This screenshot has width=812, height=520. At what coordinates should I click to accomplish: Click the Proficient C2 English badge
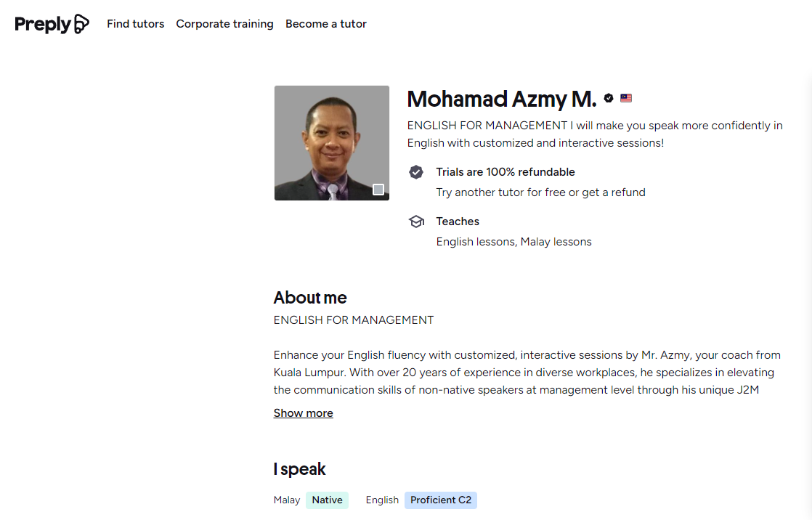(441, 500)
